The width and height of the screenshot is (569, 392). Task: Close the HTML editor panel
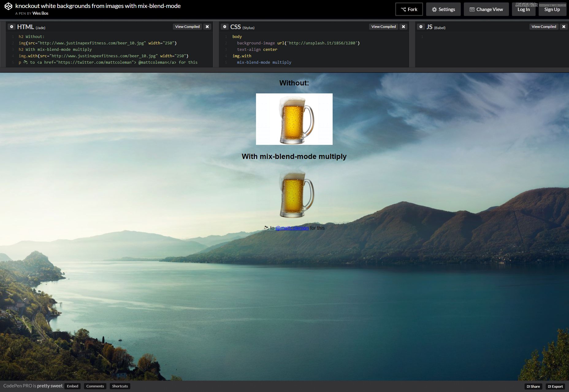[207, 27]
